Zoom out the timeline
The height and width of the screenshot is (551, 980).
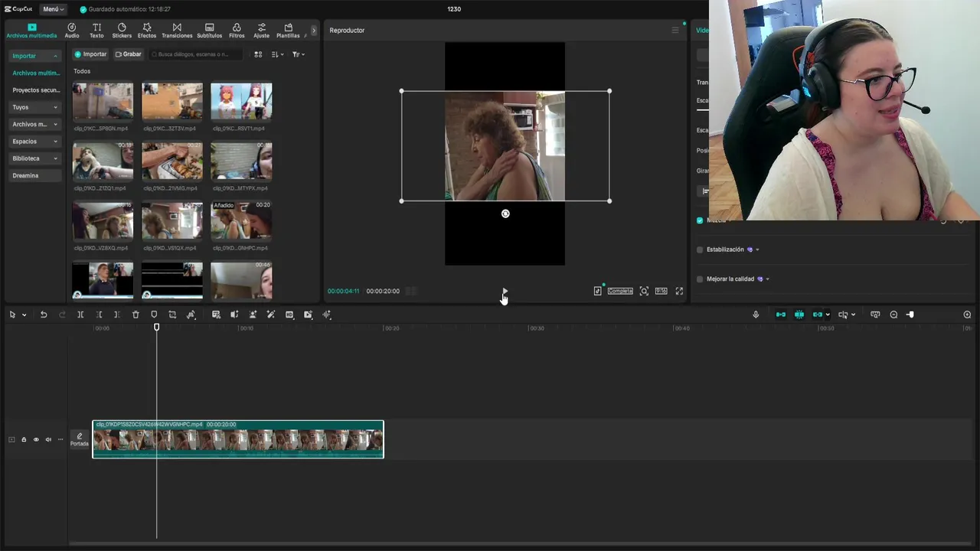click(893, 315)
